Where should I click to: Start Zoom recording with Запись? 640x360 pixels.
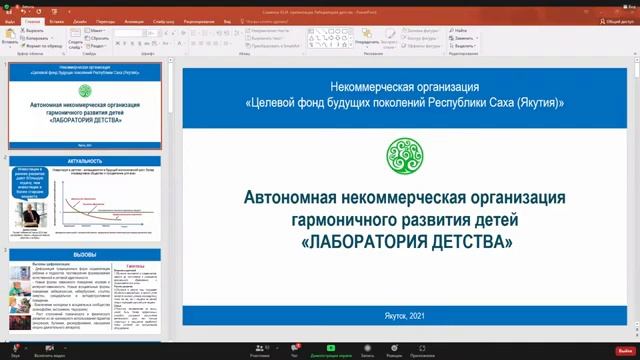point(367,350)
